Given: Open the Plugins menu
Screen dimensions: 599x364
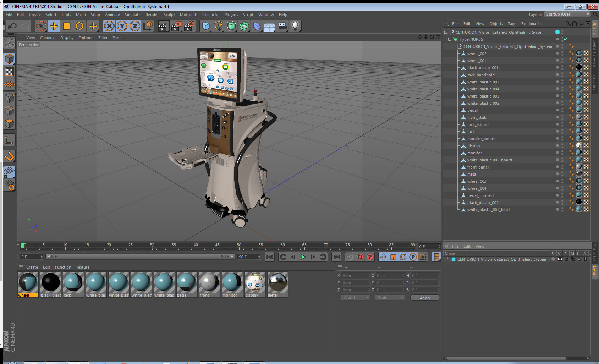Looking at the screenshot, I should (x=231, y=15).
